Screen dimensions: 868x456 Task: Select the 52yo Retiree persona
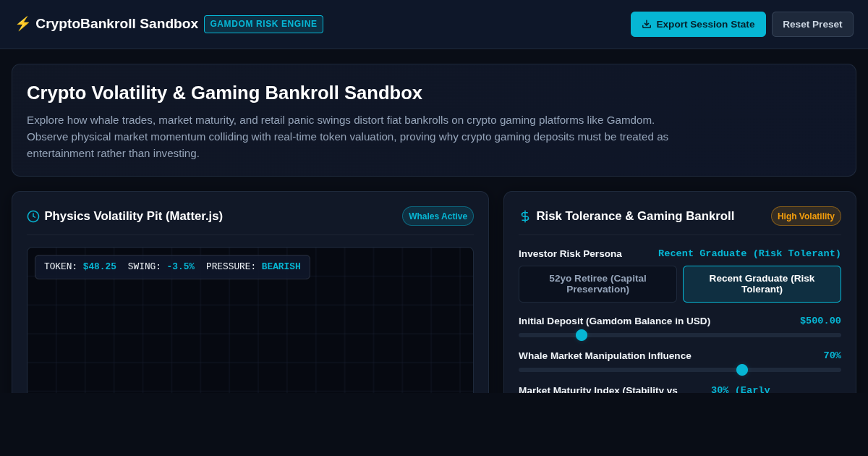pyautogui.click(x=597, y=284)
